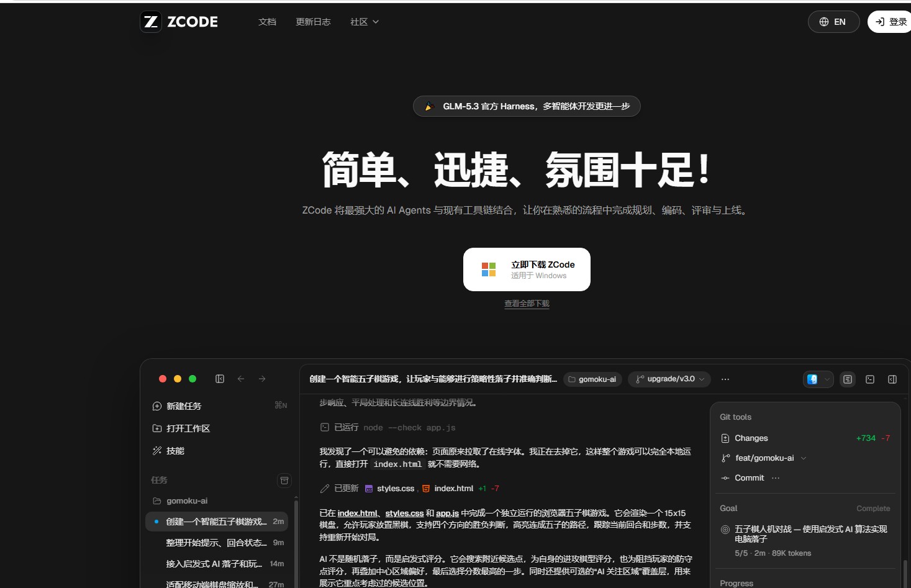The height and width of the screenshot is (588, 911).
Task: Click the magic wand icon beside 技能
Action: (x=157, y=451)
